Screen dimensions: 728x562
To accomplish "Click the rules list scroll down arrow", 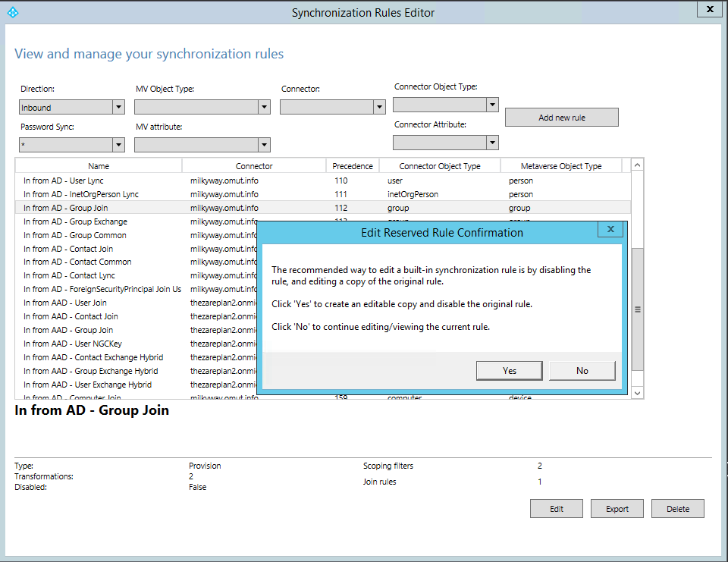I will [638, 393].
